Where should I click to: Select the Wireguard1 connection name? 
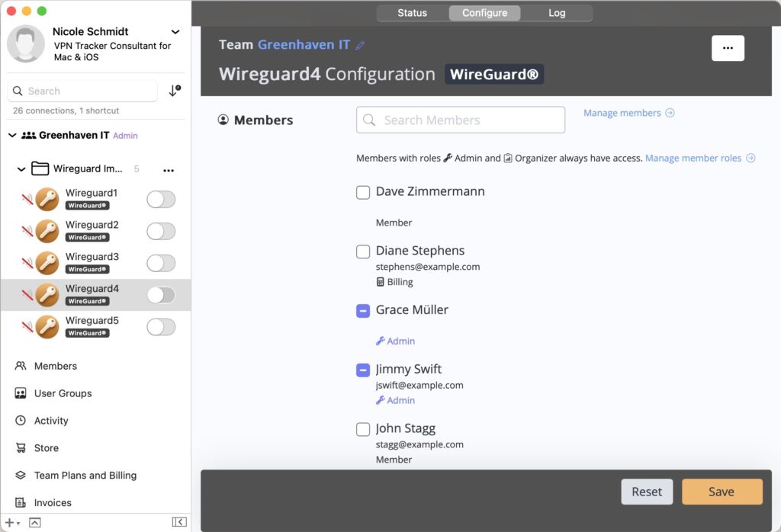[x=92, y=193]
